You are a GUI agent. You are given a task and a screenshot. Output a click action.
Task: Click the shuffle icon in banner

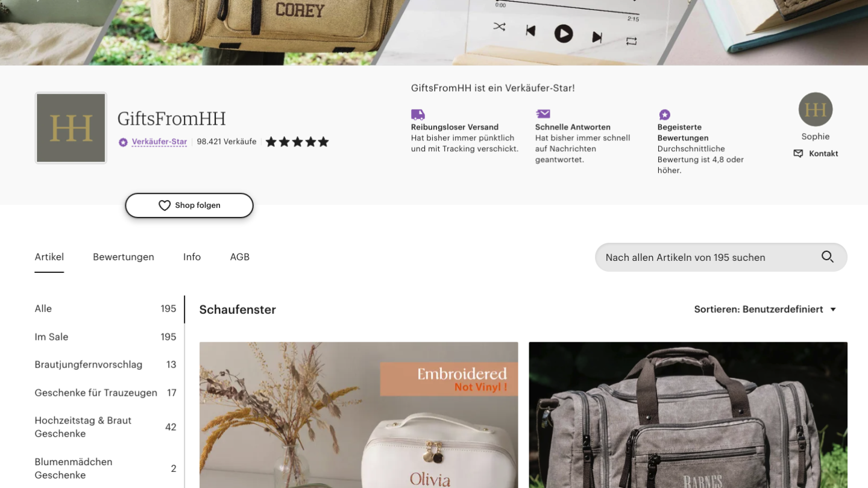[x=500, y=27]
